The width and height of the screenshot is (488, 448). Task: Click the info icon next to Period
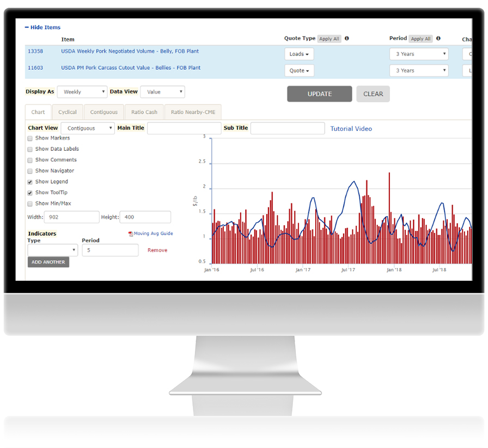[438, 38]
